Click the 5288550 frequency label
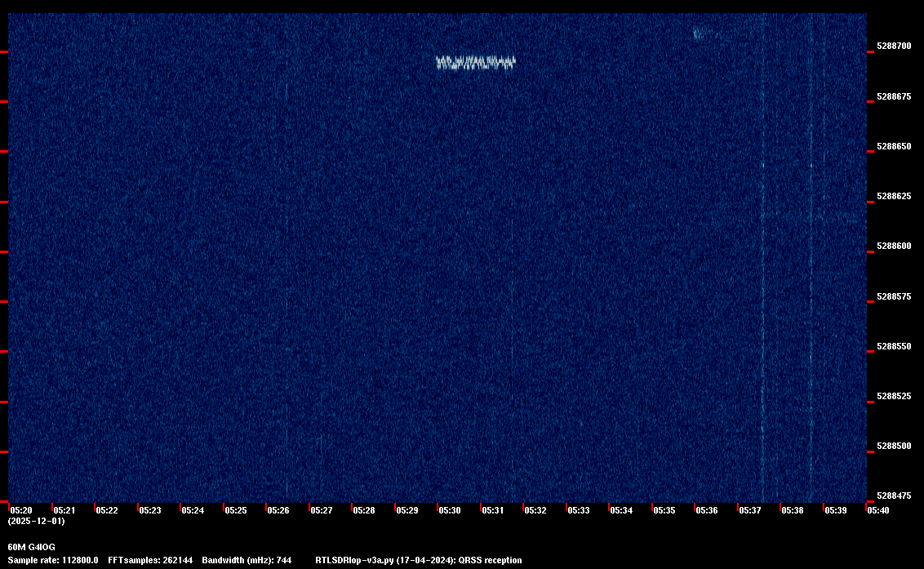The height and width of the screenshot is (569, 924). click(894, 346)
